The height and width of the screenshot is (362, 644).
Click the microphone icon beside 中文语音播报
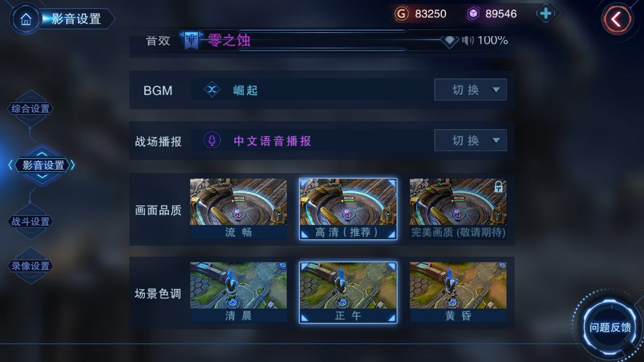point(212,140)
